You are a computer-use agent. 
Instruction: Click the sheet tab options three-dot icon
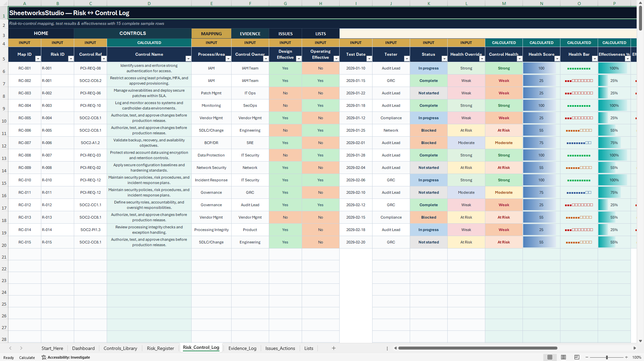click(x=387, y=348)
